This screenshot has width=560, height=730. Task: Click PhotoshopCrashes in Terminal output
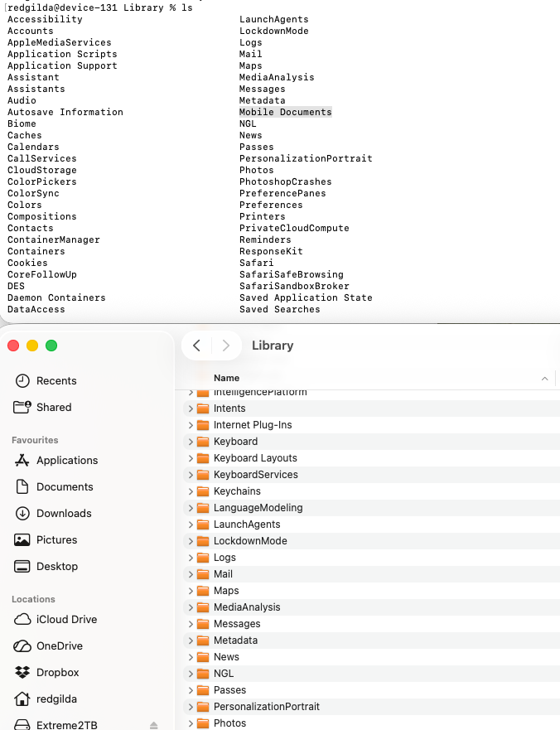point(285,181)
